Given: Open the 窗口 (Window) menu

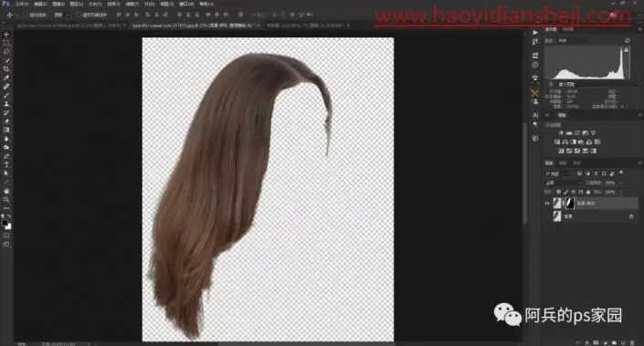Looking at the screenshot, I should (186, 4).
